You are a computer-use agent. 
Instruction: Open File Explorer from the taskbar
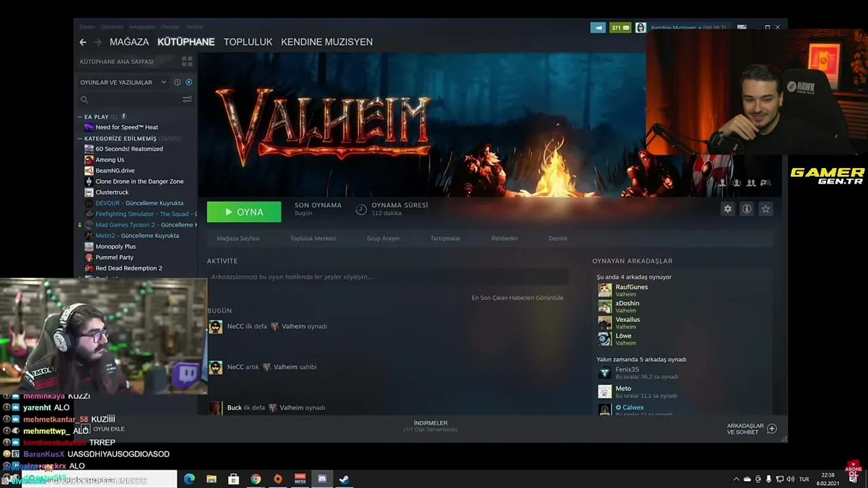[212, 479]
